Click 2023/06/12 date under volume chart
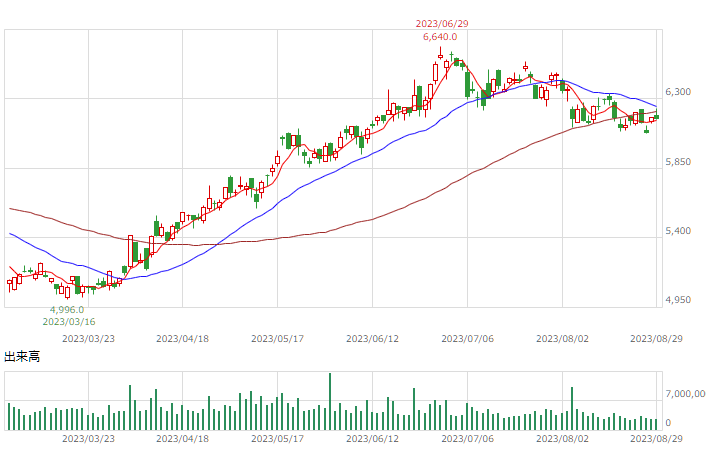 372,438
